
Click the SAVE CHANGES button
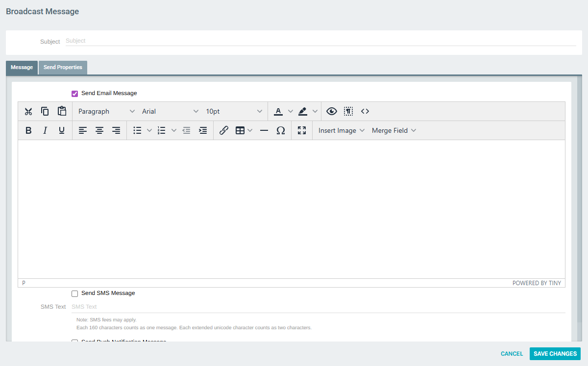coord(555,353)
